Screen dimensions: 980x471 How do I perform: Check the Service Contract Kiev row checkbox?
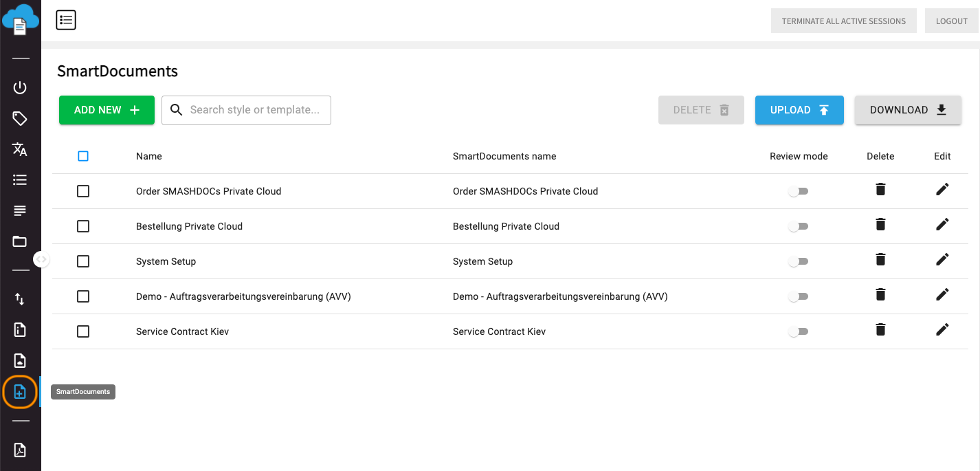tap(83, 331)
